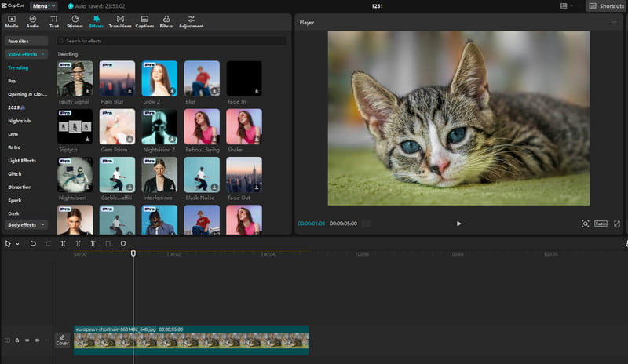Open the Stickers panel

pyautogui.click(x=75, y=21)
